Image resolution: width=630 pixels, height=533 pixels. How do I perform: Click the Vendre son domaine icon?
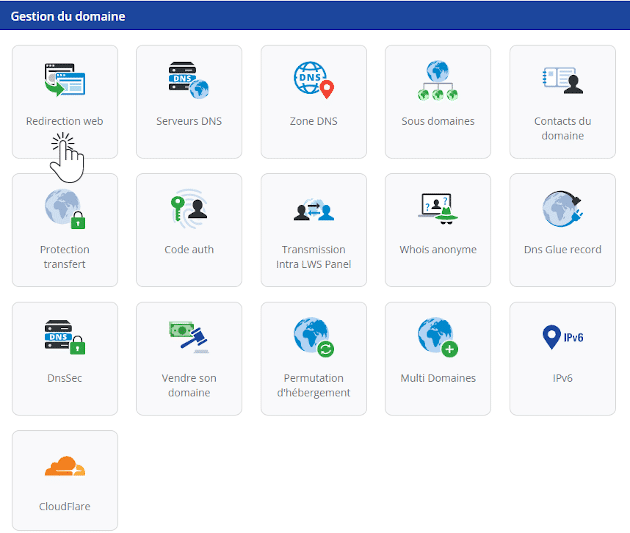click(189, 337)
